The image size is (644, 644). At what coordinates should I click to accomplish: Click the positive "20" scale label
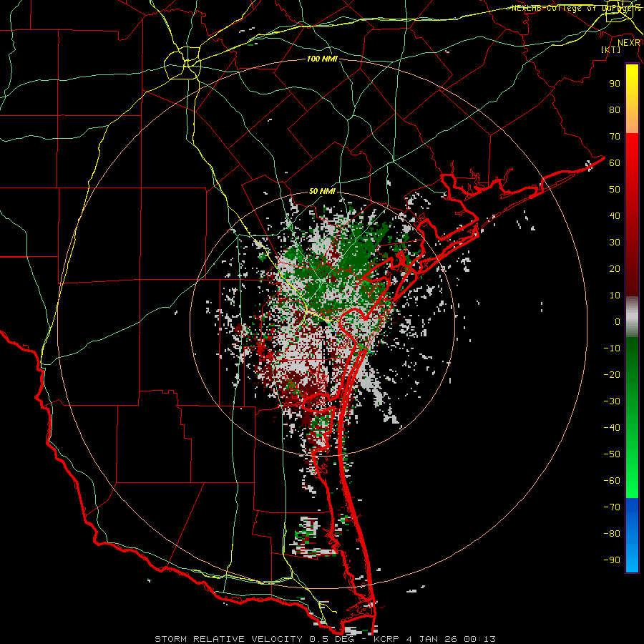(615, 268)
